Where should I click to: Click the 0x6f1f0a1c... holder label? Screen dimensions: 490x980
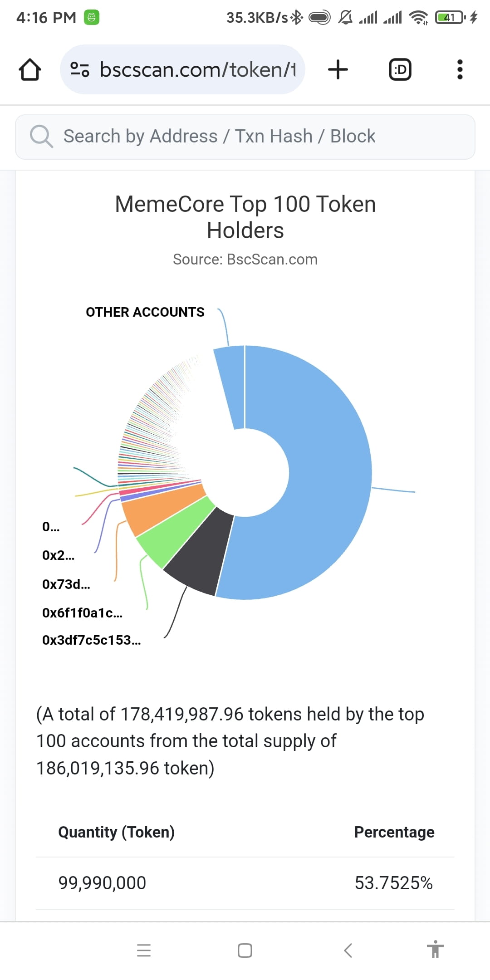[x=82, y=613]
